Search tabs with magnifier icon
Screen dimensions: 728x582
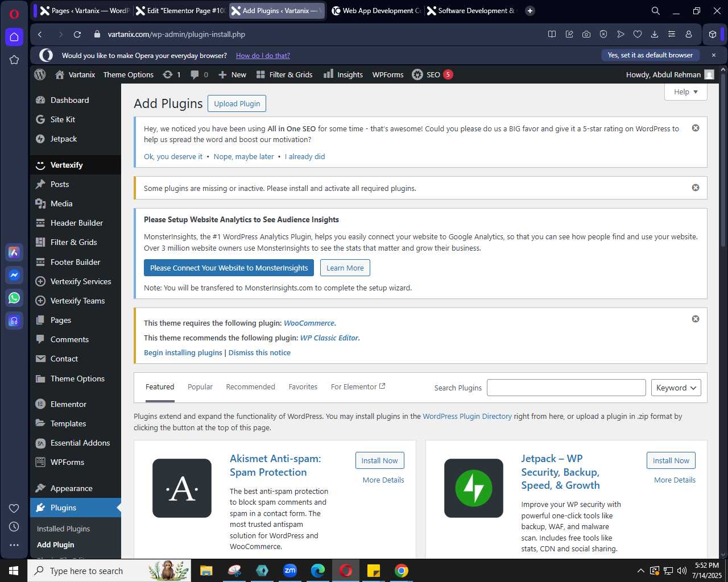pos(655,11)
